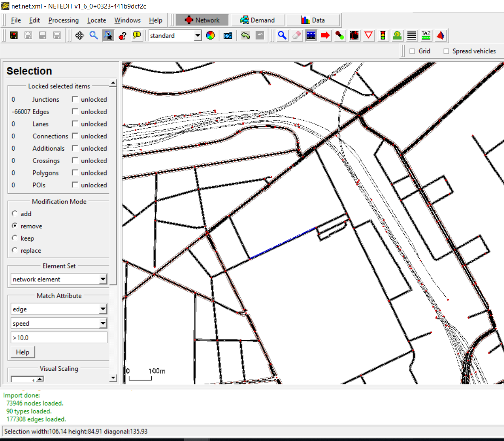The height and width of the screenshot is (441, 504).
Task: Increase Visual Scaling spinner value
Action: (40, 379)
